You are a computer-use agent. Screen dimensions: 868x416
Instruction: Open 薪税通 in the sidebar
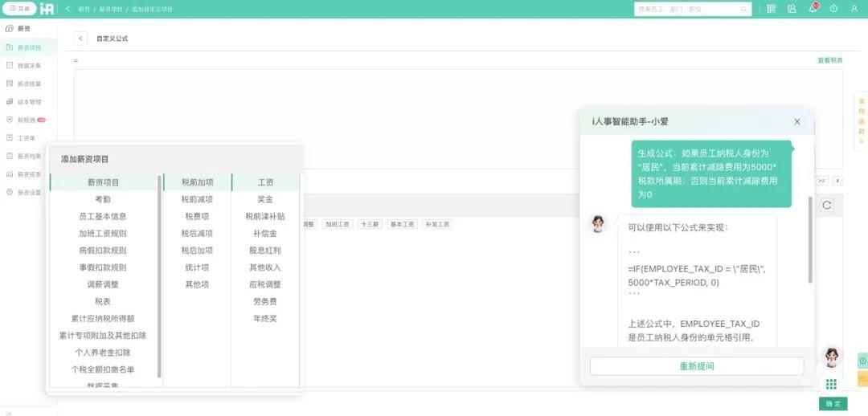28,120
